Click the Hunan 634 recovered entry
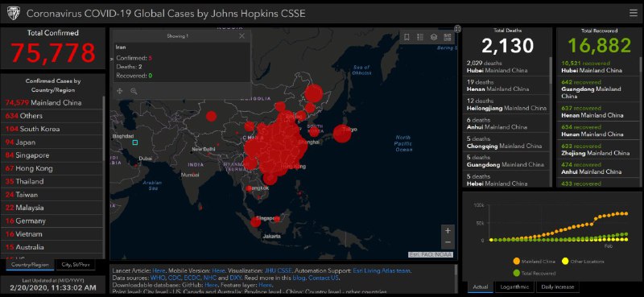Screen dimensions: 644x297 (x=598, y=130)
